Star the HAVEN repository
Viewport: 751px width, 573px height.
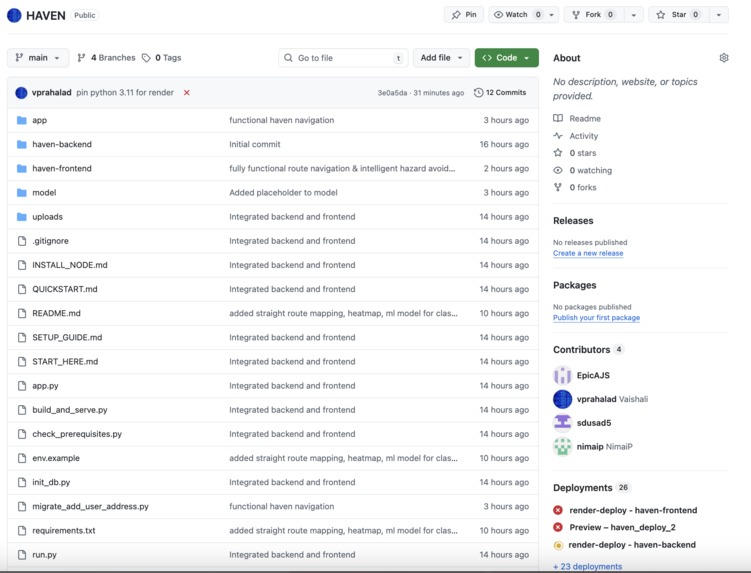[x=678, y=15]
